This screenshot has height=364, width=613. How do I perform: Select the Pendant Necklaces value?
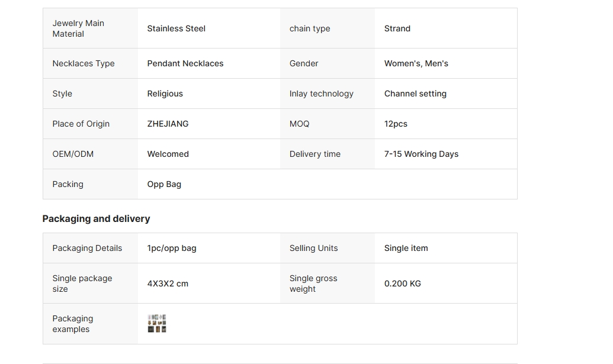(185, 63)
